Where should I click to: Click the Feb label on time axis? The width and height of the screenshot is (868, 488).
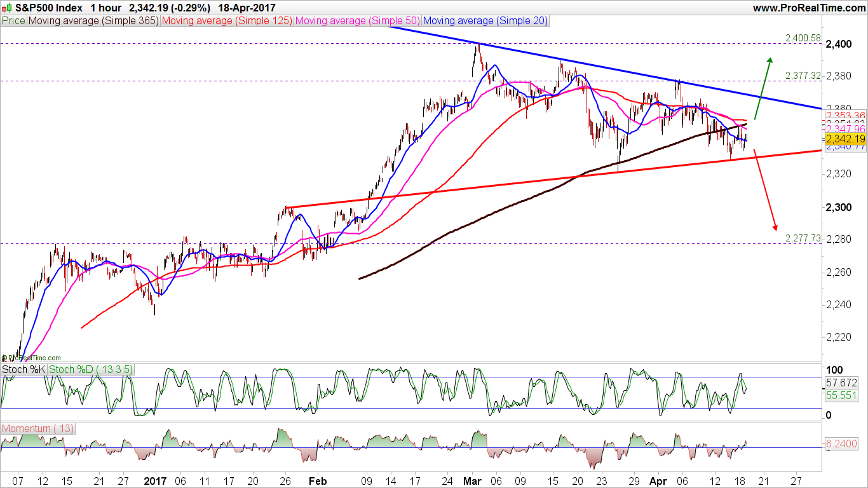click(x=317, y=481)
